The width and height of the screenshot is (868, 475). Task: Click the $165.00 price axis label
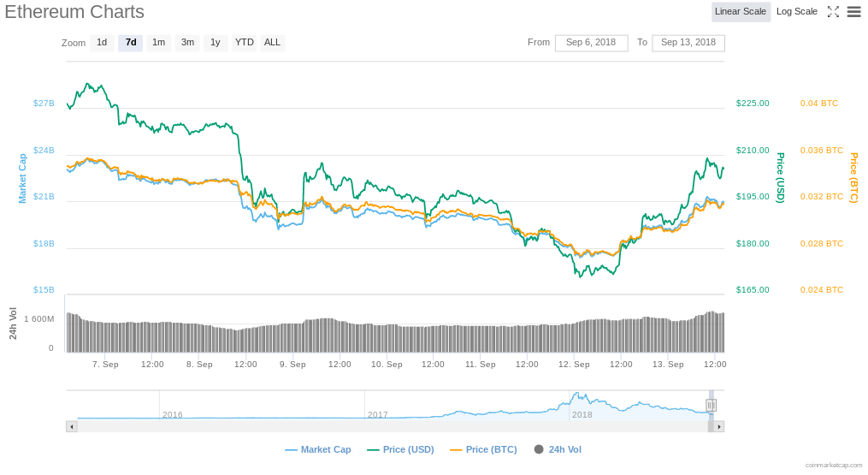753,290
